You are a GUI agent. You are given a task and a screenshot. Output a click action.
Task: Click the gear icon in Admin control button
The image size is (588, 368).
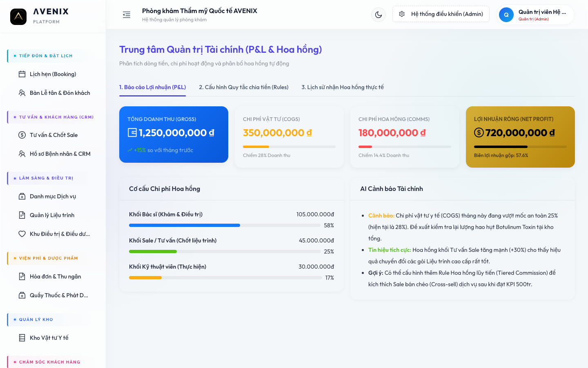point(402,14)
